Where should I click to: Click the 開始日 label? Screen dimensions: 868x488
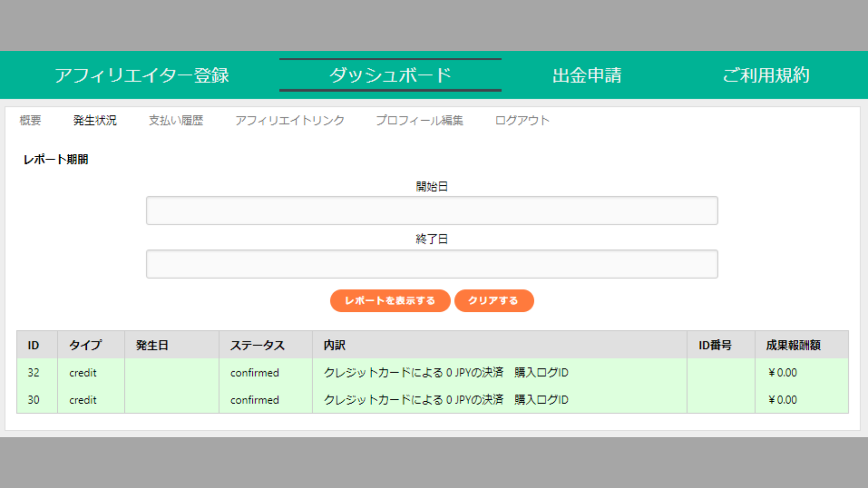click(x=432, y=186)
